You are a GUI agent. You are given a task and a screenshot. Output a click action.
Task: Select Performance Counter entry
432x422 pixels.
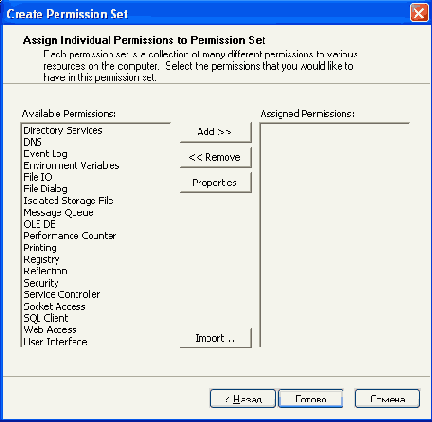click(x=70, y=236)
